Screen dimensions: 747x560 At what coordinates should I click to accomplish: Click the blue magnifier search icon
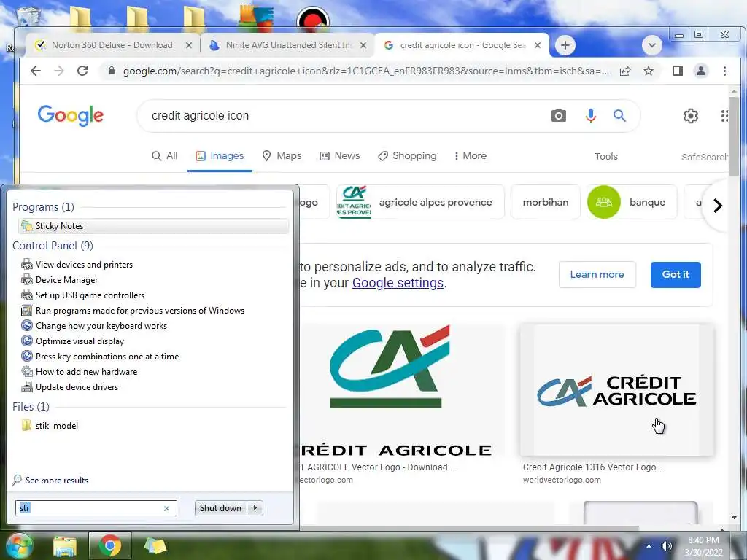click(x=619, y=116)
